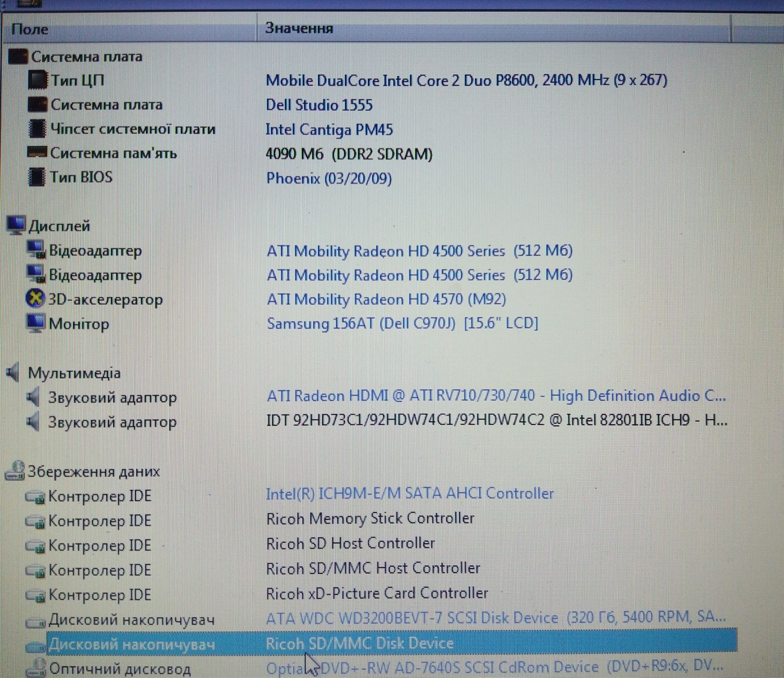This screenshot has height=678, width=784.
Task: Open the ATI Radeon HDMI audio link
Action: 496,396
